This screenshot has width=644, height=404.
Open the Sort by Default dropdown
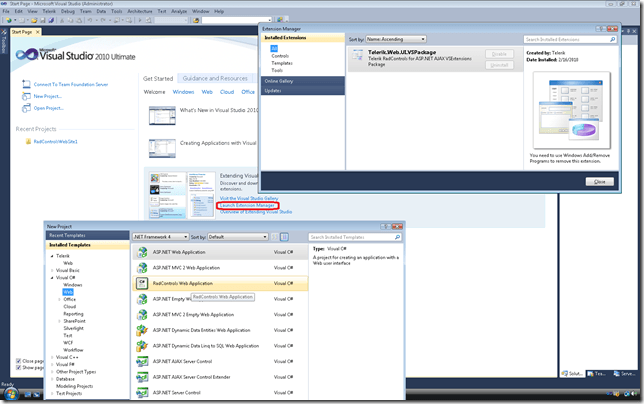237,237
